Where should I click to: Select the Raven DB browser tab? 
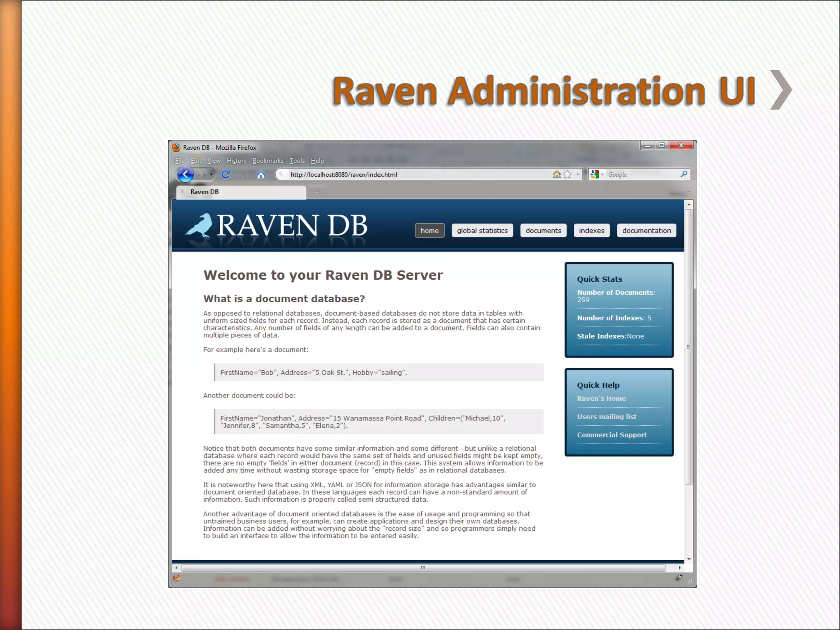241,192
